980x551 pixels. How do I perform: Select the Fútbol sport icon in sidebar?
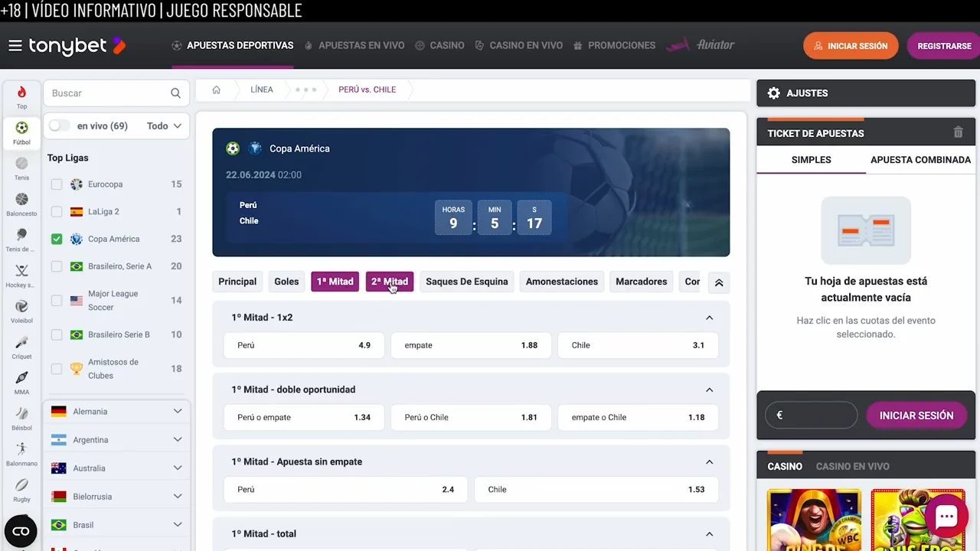pyautogui.click(x=21, y=128)
